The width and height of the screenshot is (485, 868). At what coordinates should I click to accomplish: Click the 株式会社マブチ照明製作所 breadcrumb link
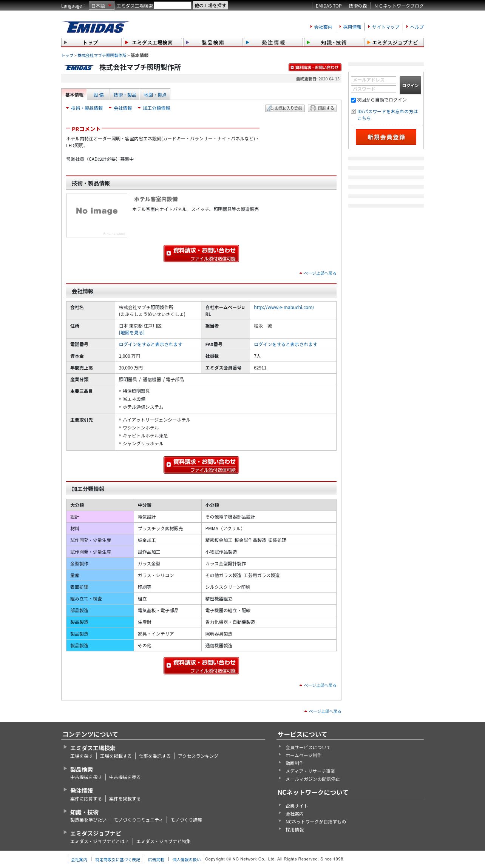point(102,55)
